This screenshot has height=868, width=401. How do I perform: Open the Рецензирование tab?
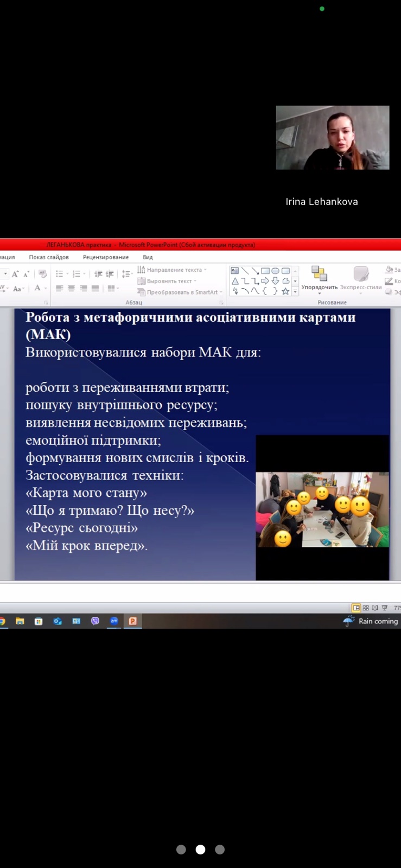pyautogui.click(x=106, y=257)
